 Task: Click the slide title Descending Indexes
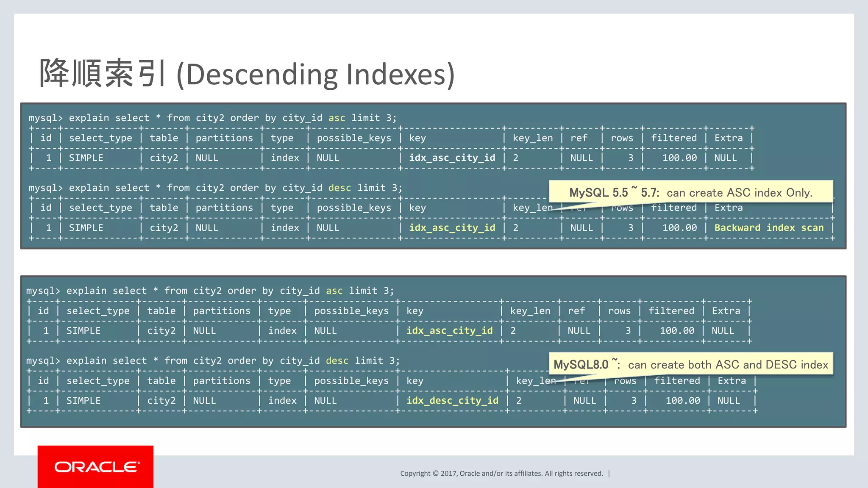click(x=247, y=74)
